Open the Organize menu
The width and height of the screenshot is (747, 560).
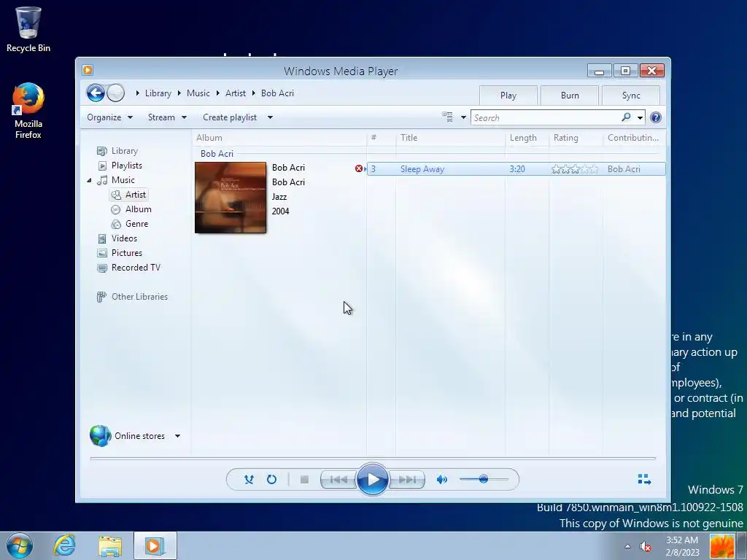pyautogui.click(x=109, y=117)
